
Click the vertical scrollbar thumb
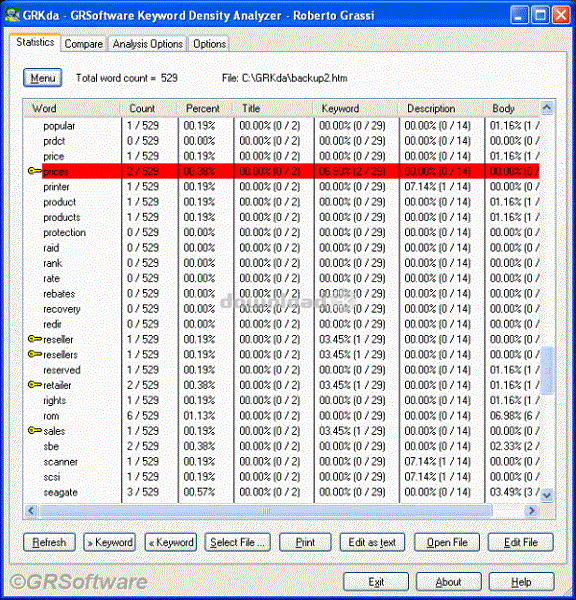point(547,370)
